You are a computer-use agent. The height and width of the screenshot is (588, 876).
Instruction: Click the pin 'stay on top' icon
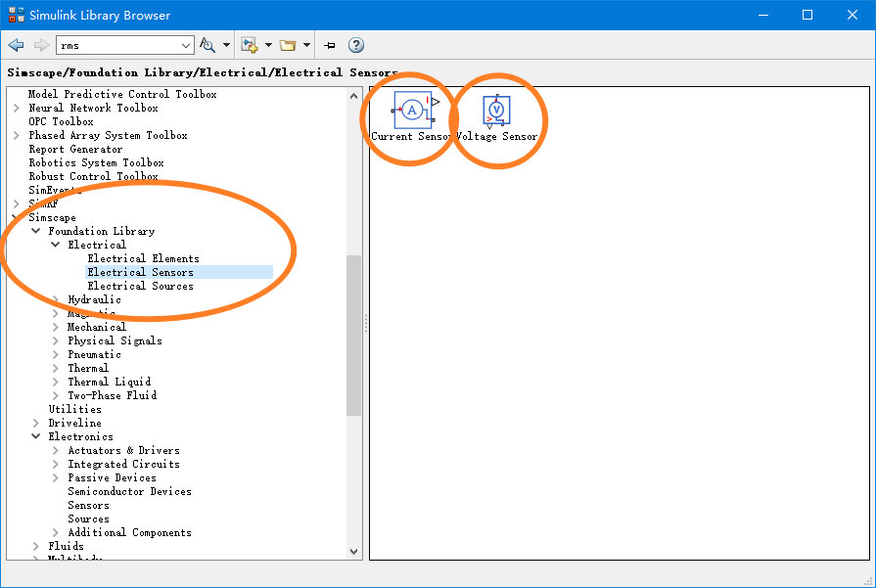coord(330,45)
